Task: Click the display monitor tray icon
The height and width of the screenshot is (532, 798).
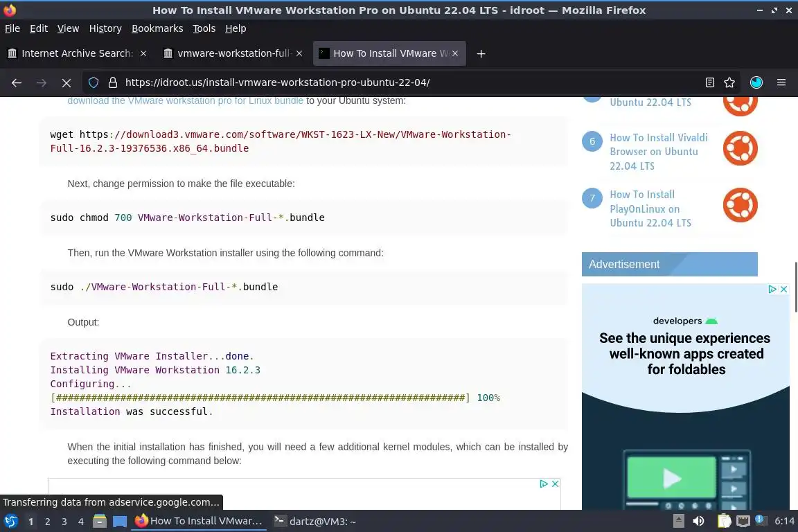Action: [x=743, y=522]
